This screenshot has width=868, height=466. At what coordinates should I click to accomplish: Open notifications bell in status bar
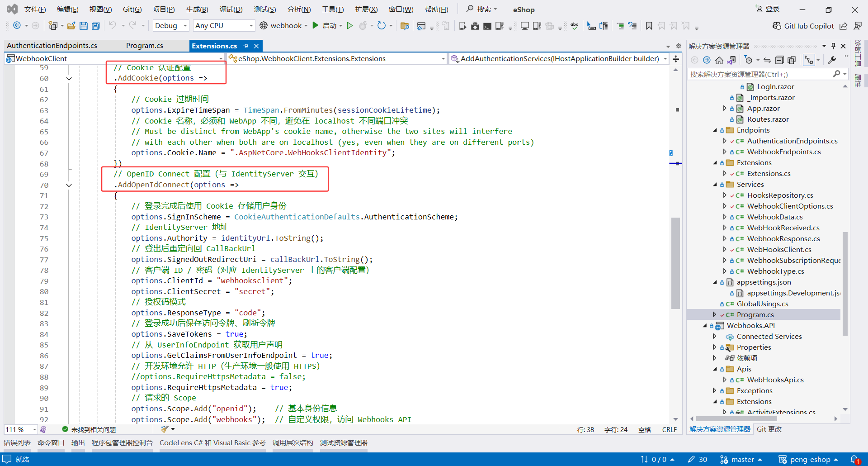[855, 459]
